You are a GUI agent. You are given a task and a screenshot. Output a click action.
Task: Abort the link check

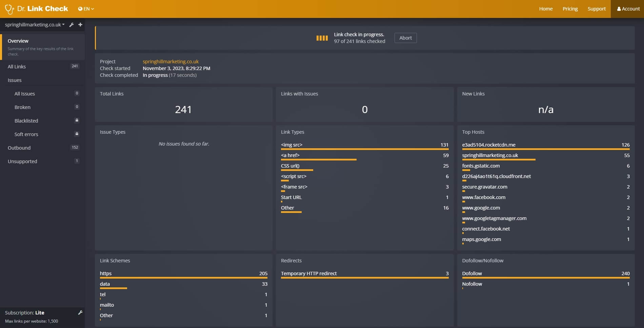pyautogui.click(x=405, y=38)
